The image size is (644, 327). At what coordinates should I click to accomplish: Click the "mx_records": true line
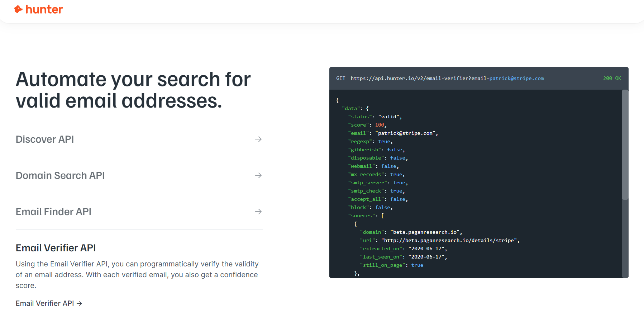(x=376, y=174)
